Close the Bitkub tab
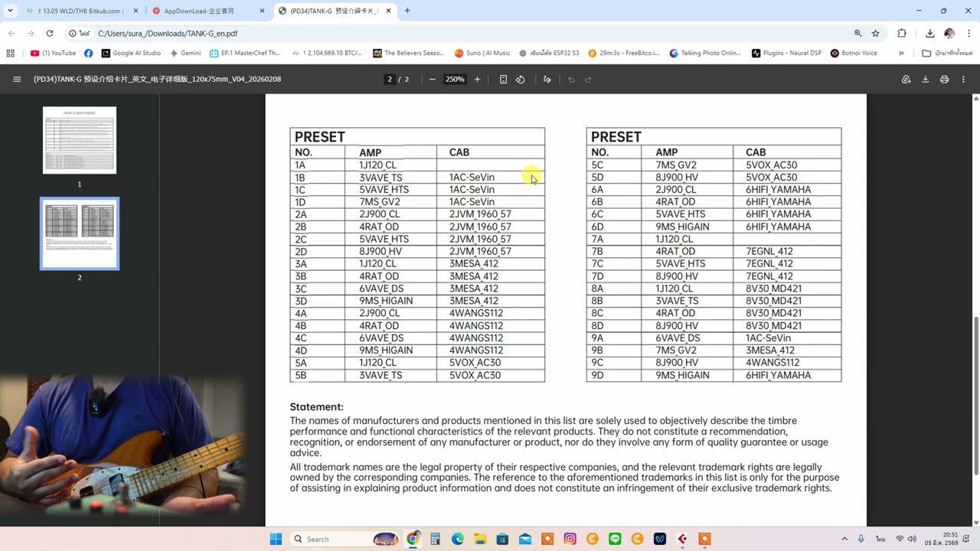980x551 pixels. pos(135,11)
